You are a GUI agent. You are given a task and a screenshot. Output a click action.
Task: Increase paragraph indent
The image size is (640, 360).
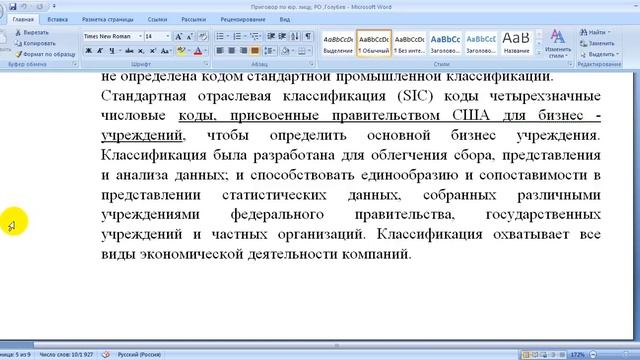[282, 36]
